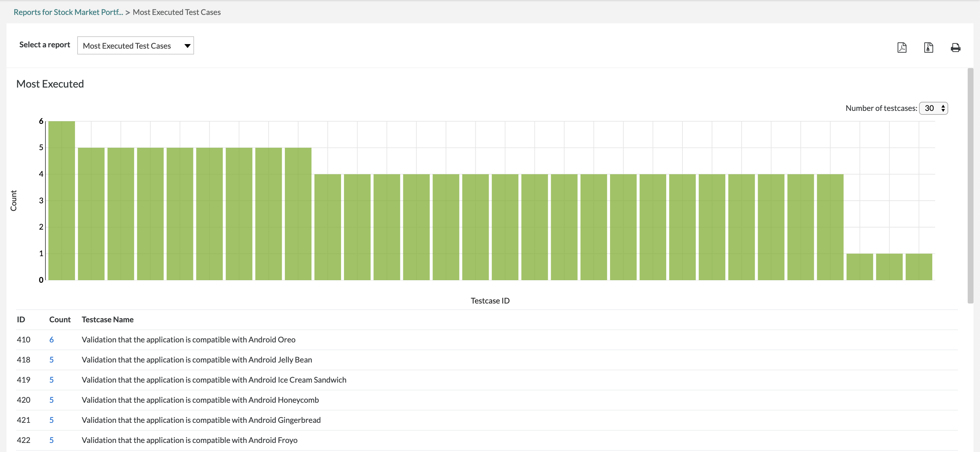
Task: Open count 5 link for testcase 422
Action: click(x=51, y=440)
